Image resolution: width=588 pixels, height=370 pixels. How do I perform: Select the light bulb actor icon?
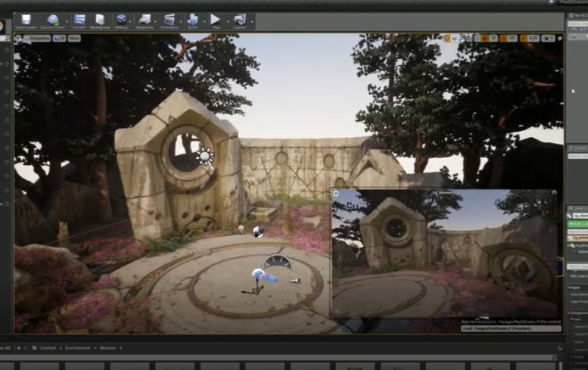241,229
